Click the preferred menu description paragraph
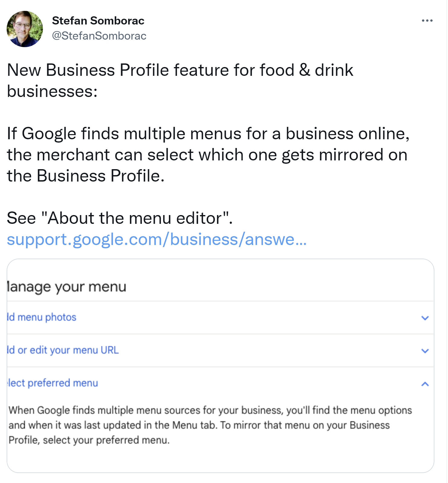The width and height of the screenshot is (448, 483). 210,425
